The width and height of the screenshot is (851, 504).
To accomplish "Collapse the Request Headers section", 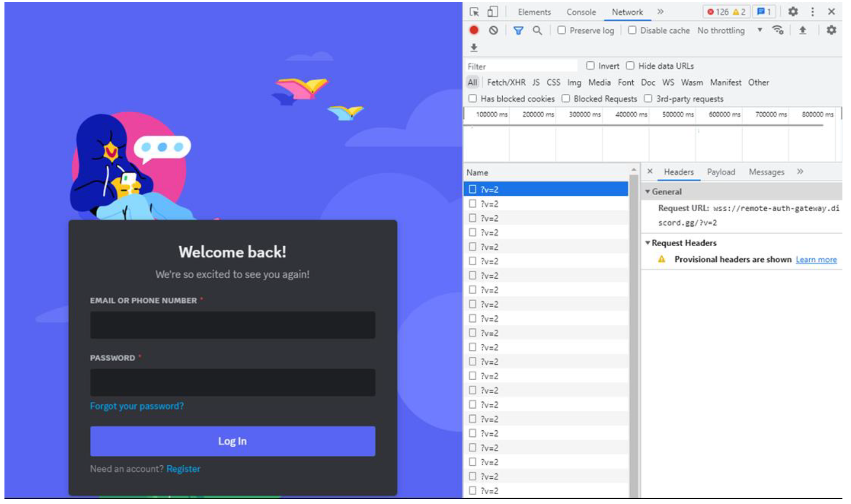I will [x=647, y=243].
